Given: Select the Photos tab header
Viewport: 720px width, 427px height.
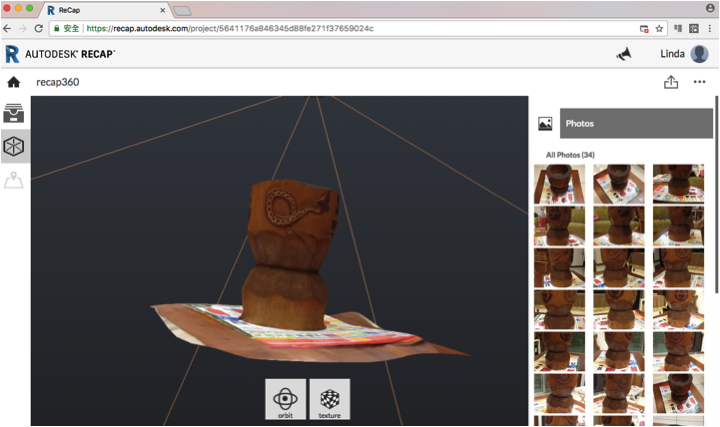Looking at the screenshot, I should 636,124.
